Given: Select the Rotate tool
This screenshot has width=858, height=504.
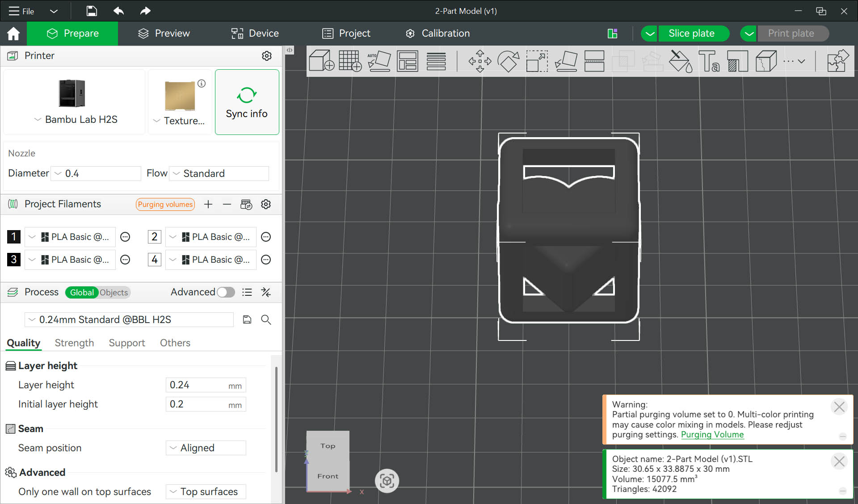Looking at the screenshot, I should point(508,61).
